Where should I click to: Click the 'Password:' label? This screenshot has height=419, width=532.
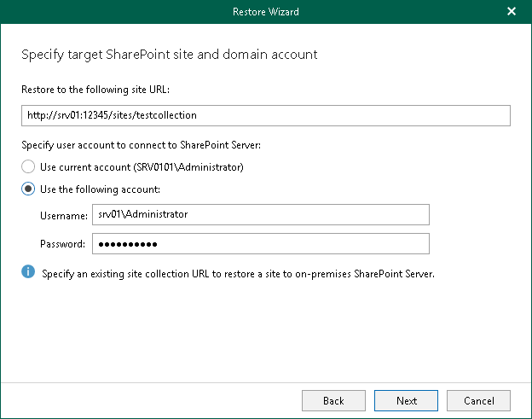[x=62, y=245]
